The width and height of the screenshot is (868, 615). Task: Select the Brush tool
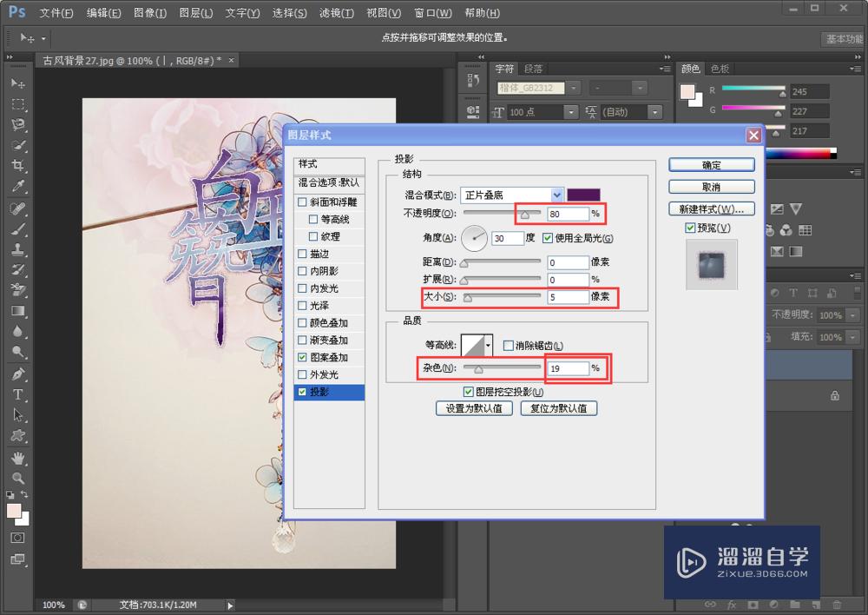pyautogui.click(x=17, y=228)
